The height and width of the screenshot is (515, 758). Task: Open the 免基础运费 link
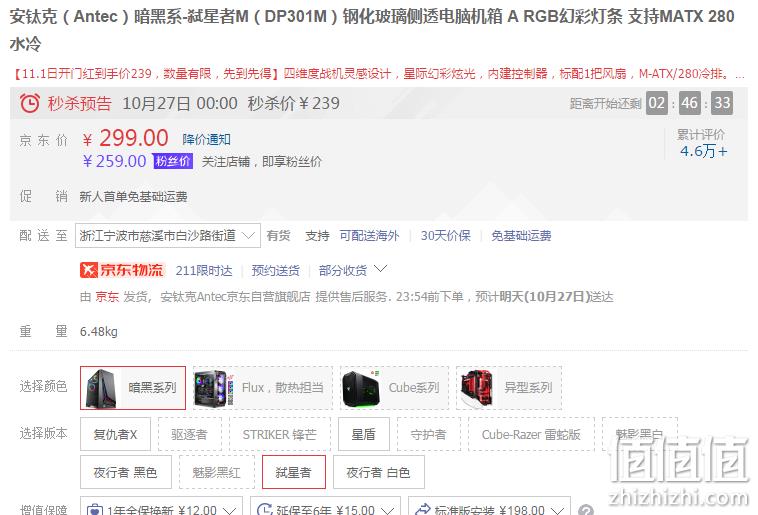click(x=521, y=235)
